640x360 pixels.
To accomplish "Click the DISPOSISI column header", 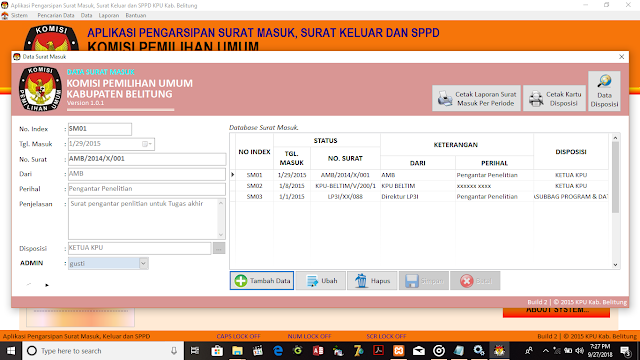I will pyautogui.click(x=571, y=151).
